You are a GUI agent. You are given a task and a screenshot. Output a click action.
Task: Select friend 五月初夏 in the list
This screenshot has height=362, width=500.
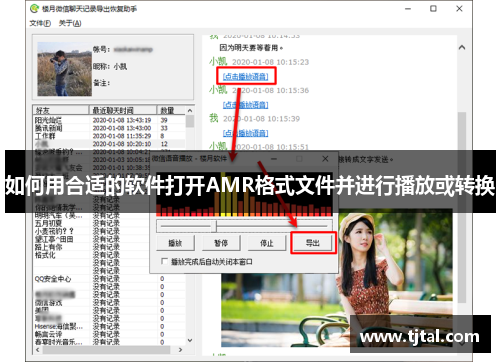tap(49, 223)
